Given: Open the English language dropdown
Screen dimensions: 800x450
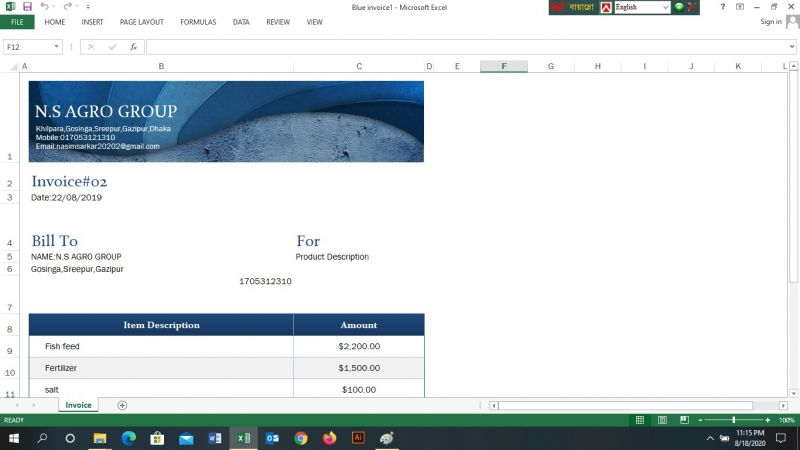Looking at the screenshot, I should pos(665,7).
